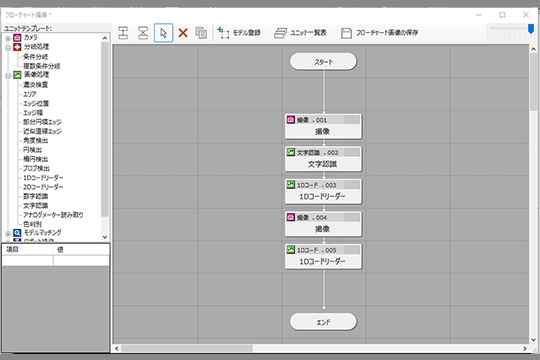Image resolution: width=540 pixels, height=360 pixels.
Task: Click the pink camera icon on unit .004
Action: click(291, 217)
